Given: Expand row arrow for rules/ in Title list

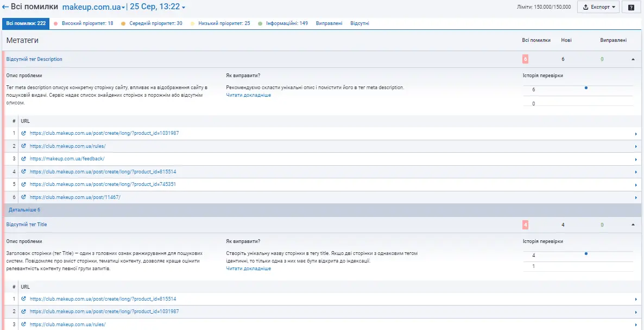Looking at the screenshot, I should click(x=636, y=325).
